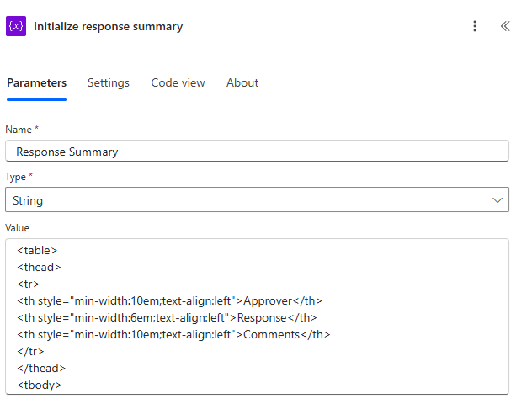Click the Type field label
Image resolution: width=527 pixels, height=420 pixels.
[17, 177]
